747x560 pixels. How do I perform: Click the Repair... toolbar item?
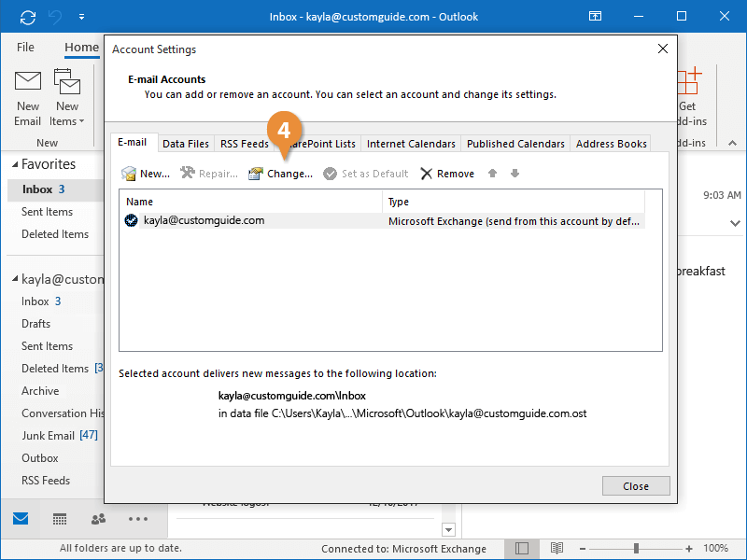tap(209, 174)
